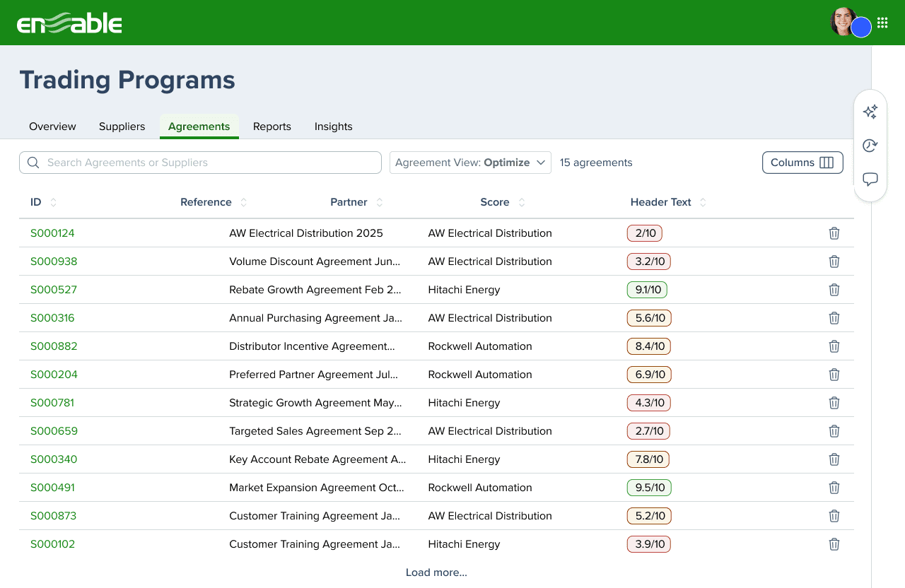
Task: Delete agreement S000527
Action: (x=834, y=290)
